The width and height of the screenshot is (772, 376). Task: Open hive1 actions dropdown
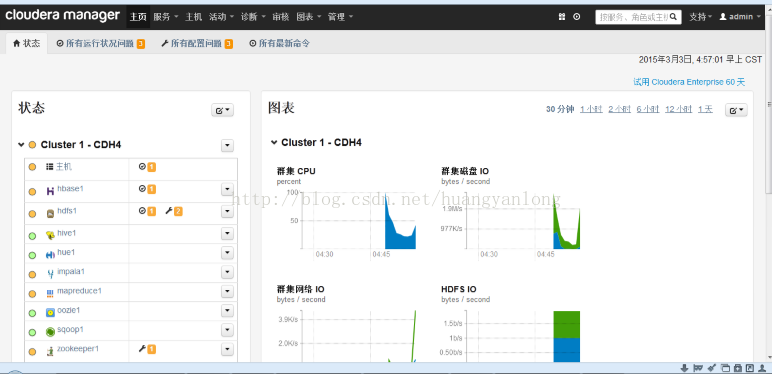tap(227, 233)
